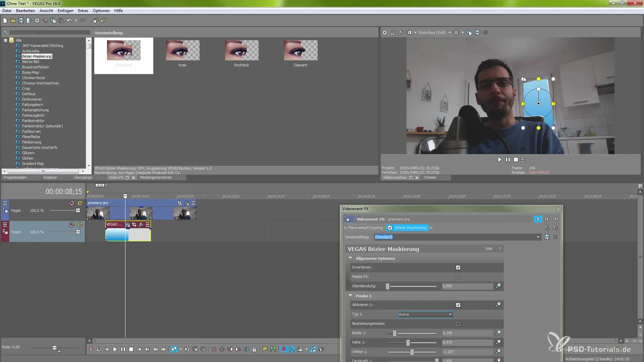Open the Datei menu
The height and width of the screenshot is (362, 644).
point(7,11)
